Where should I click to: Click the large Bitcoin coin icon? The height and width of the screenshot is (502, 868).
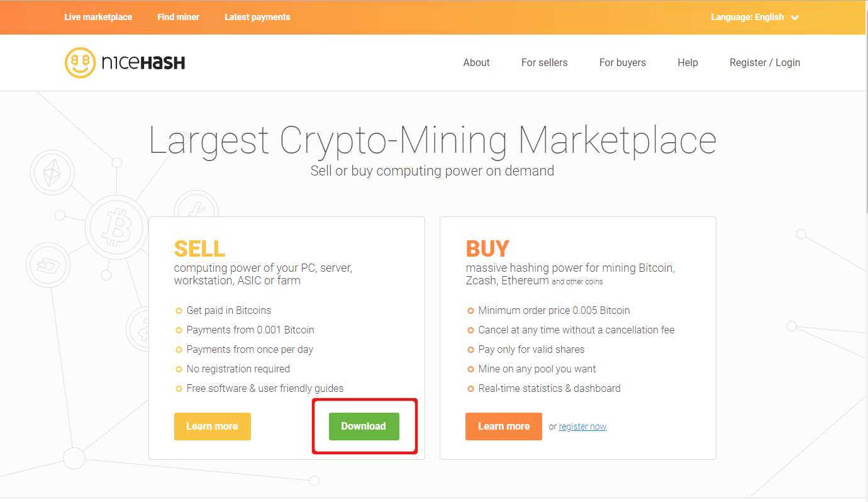click(x=116, y=225)
